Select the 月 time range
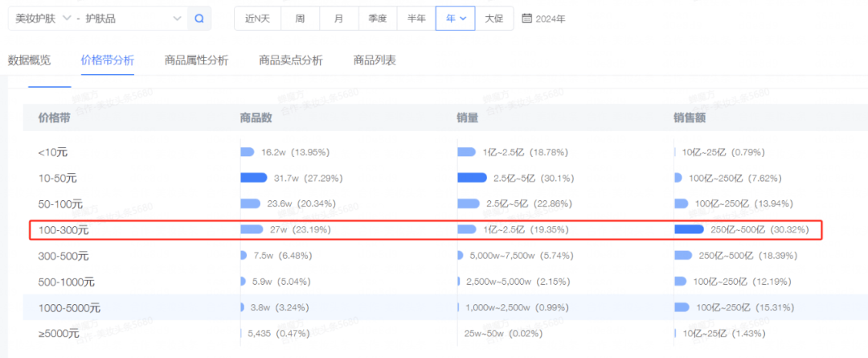The height and width of the screenshot is (358, 868). 339,19
